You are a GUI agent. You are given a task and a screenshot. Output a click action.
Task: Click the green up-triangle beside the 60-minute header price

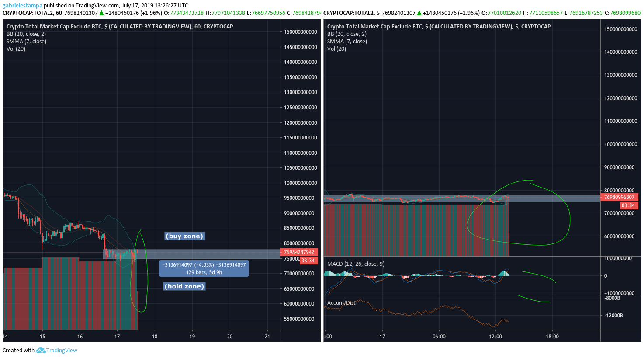pyautogui.click(x=101, y=13)
